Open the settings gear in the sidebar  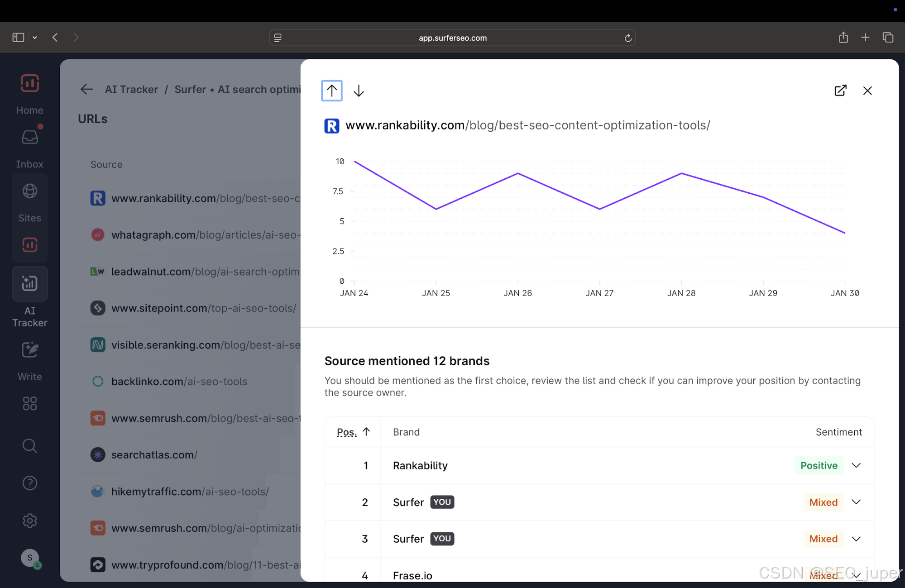coord(29,521)
